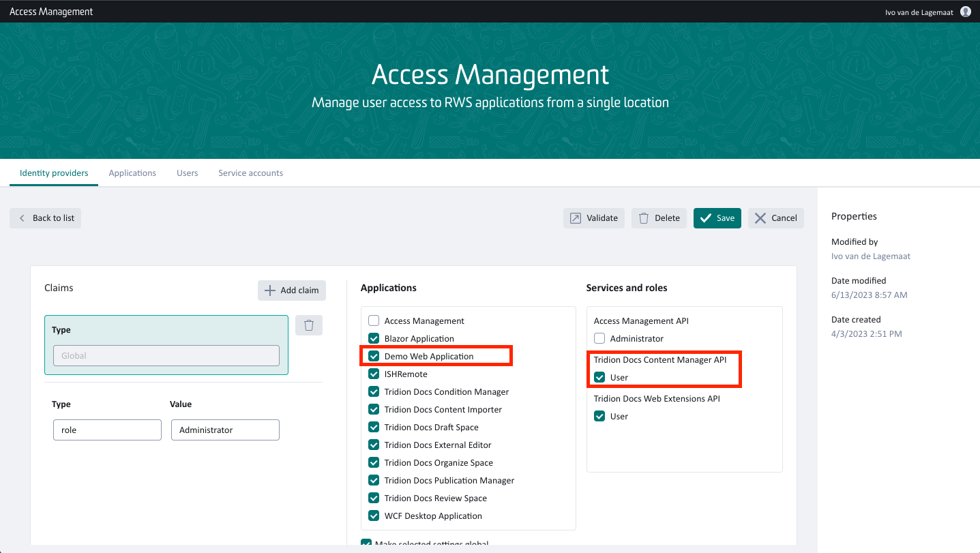Cancel the current changes

pyautogui.click(x=776, y=218)
